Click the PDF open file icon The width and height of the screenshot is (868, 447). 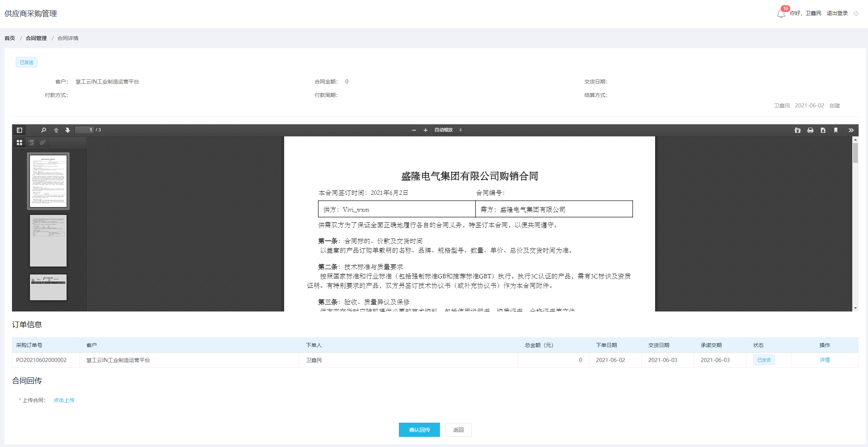(x=798, y=130)
